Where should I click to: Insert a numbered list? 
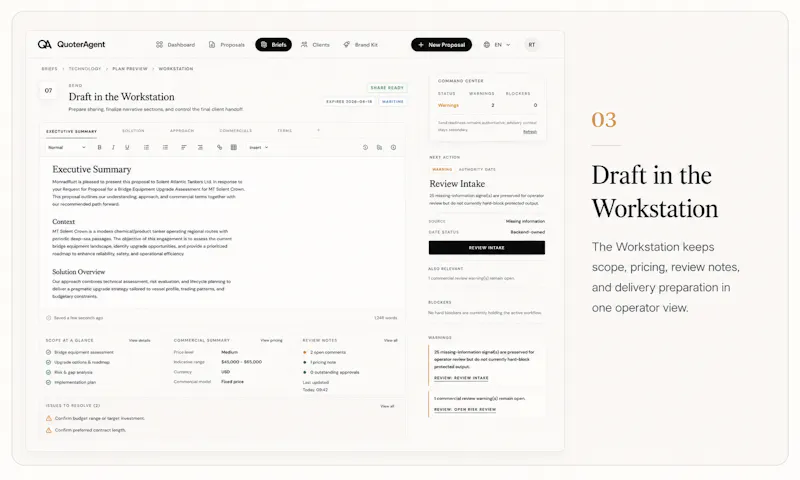pos(165,147)
